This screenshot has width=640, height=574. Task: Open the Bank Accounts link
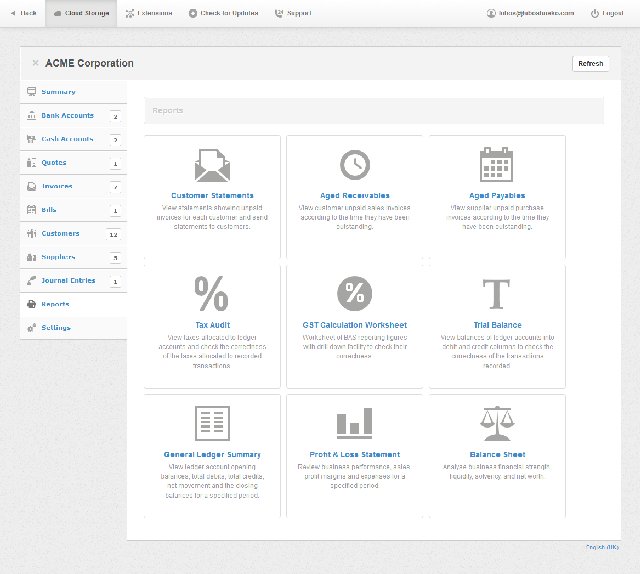(67, 116)
